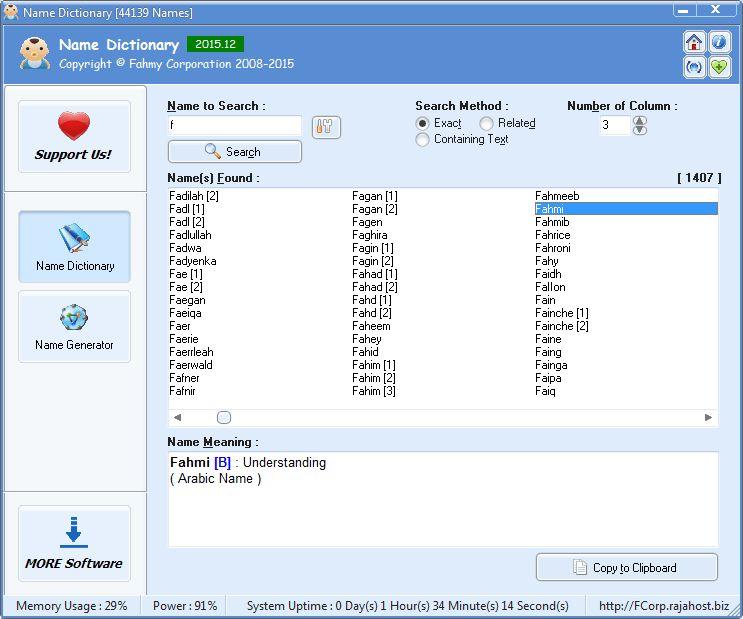Click the Search button
743x619 pixels.
click(235, 152)
